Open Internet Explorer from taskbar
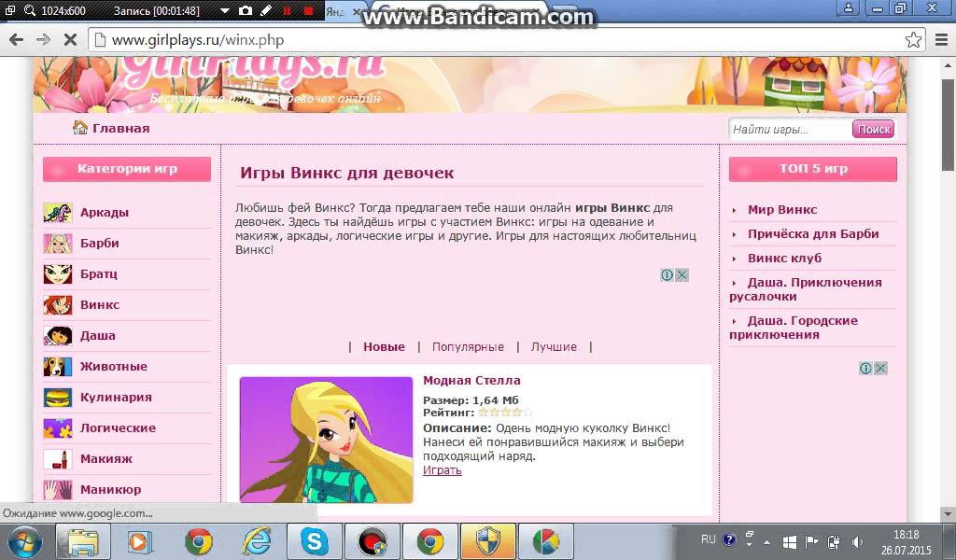The image size is (956, 560). [257, 541]
